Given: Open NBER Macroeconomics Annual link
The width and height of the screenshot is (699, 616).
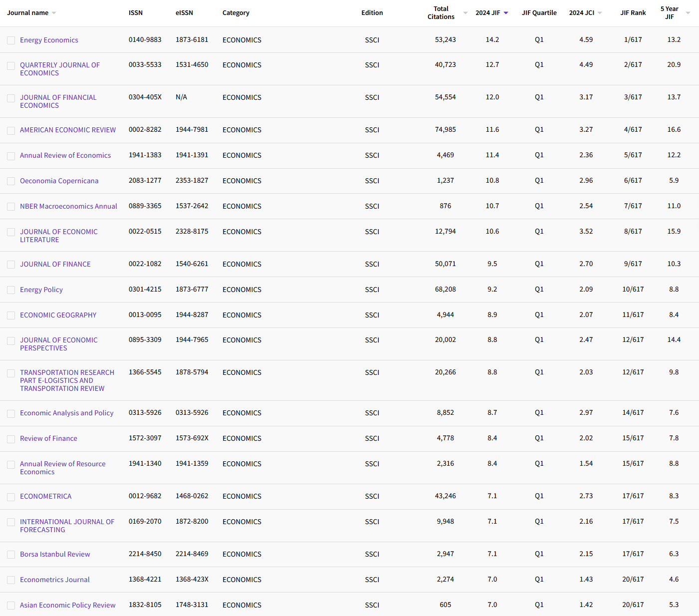Looking at the screenshot, I should [68, 206].
